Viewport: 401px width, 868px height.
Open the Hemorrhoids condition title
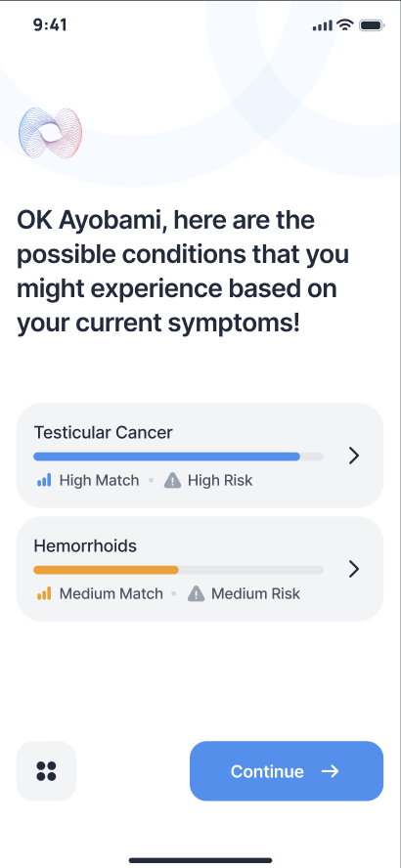tap(85, 545)
